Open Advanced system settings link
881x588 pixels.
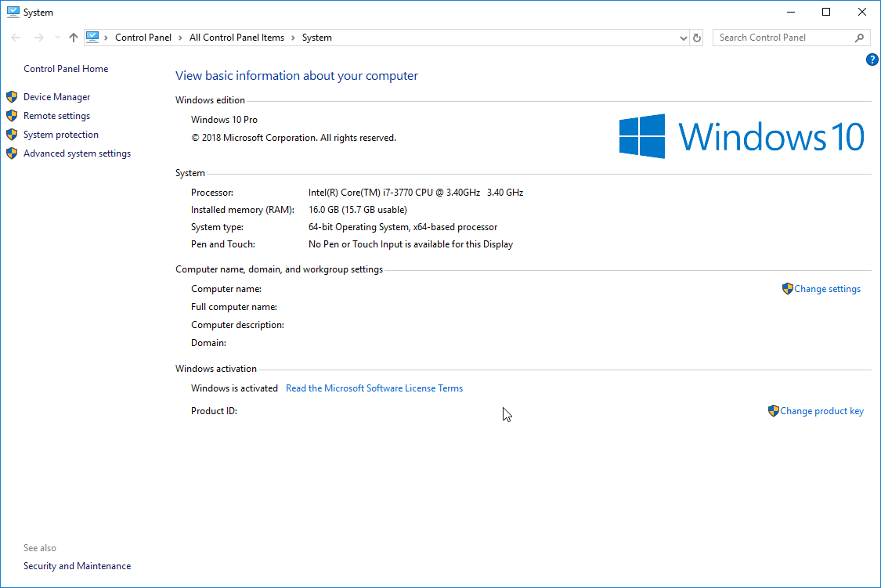click(77, 153)
